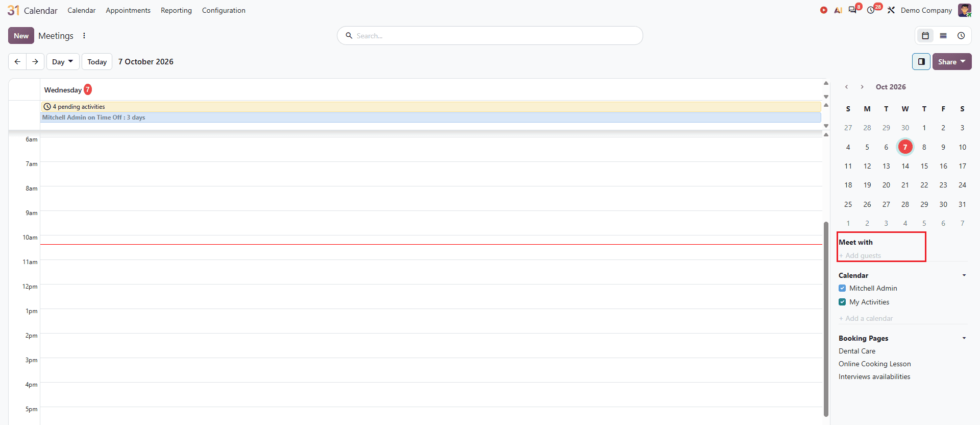
Task: Go to next day arrow
Action: coord(35,62)
